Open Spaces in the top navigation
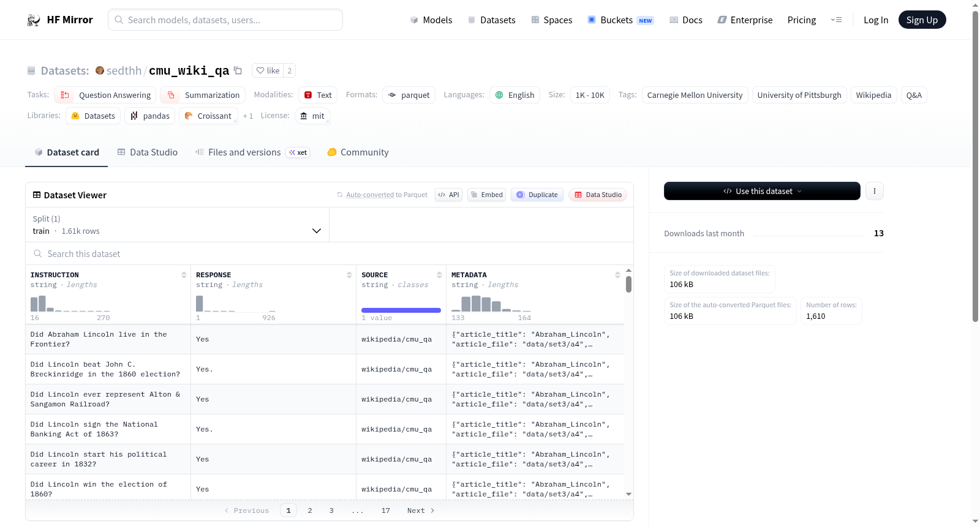Image resolution: width=980 pixels, height=527 pixels. (552, 20)
